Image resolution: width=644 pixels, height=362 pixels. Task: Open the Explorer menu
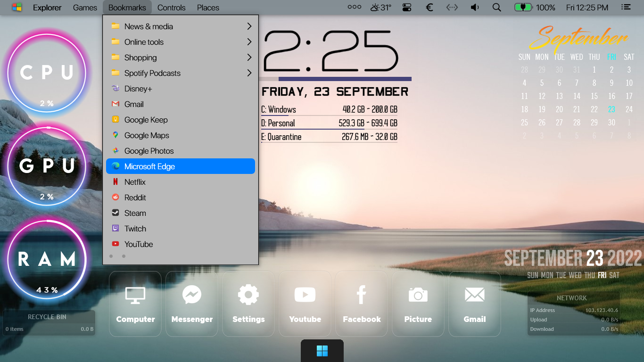tap(47, 8)
